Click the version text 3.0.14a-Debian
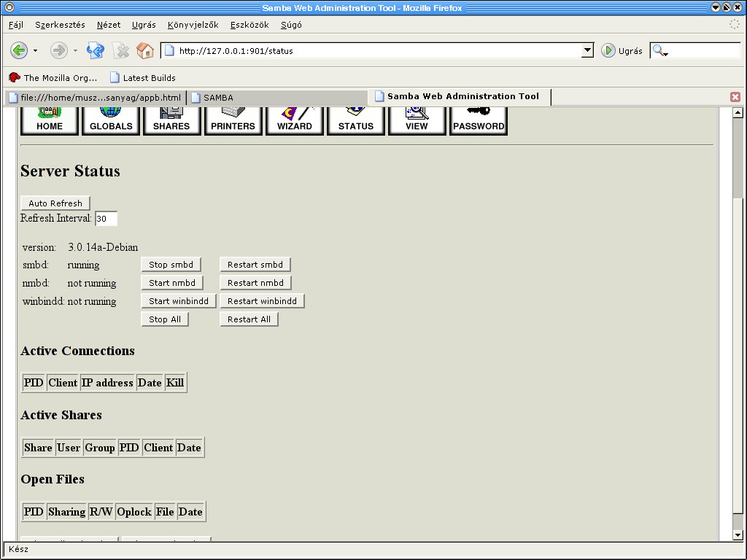Viewport: 747px width, 560px height. (103, 247)
